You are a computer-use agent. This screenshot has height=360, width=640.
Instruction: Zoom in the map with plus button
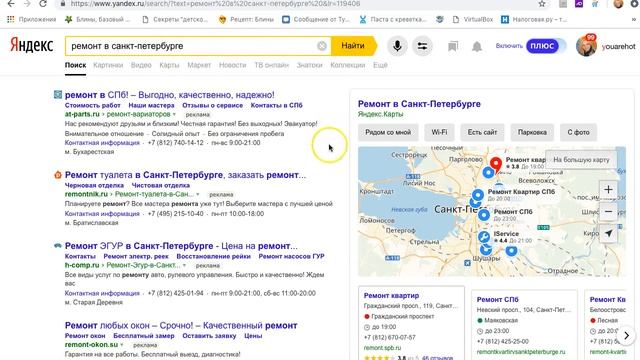(x=608, y=189)
